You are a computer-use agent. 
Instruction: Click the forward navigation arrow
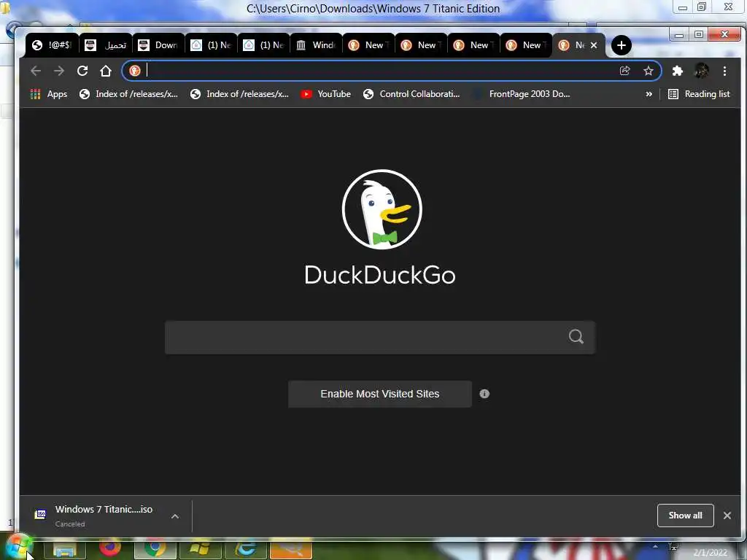pyautogui.click(x=59, y=71)
